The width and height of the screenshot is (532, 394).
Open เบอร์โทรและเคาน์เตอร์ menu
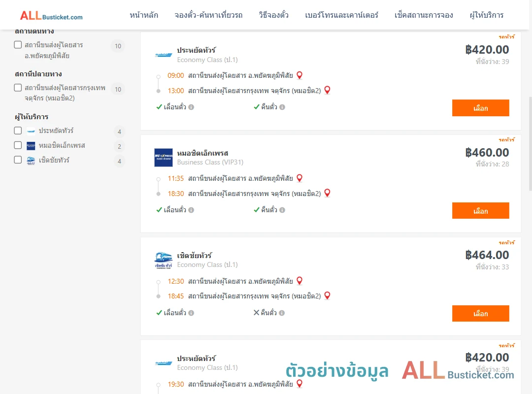(341, 15)
